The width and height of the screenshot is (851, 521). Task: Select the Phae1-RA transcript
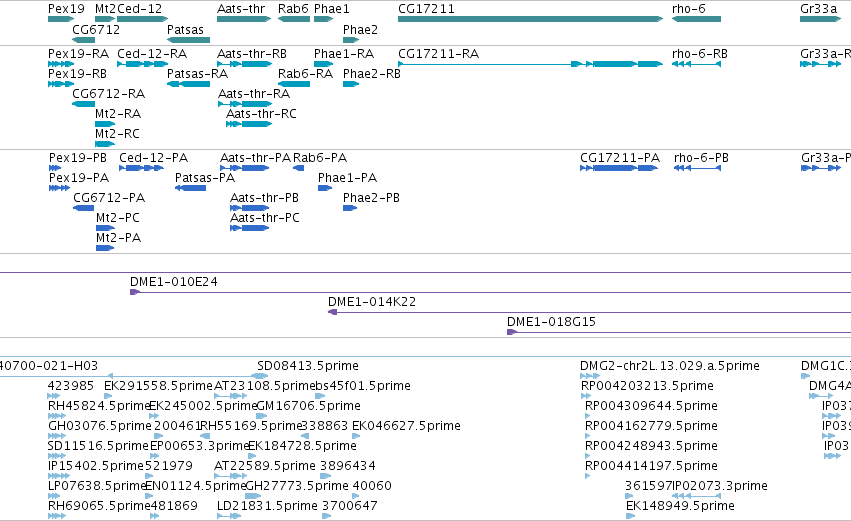click(323, 64)
